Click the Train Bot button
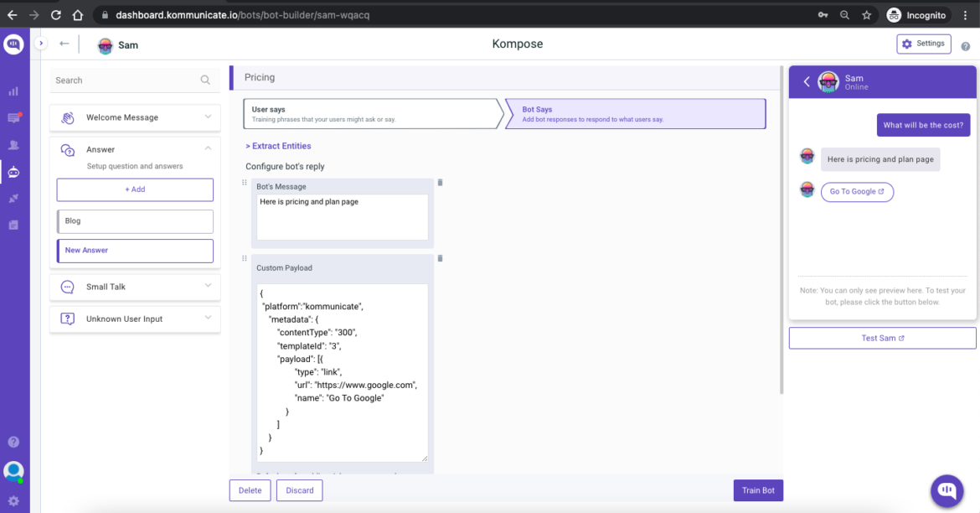This screenshot has height=513, width=980. [757, 490]
